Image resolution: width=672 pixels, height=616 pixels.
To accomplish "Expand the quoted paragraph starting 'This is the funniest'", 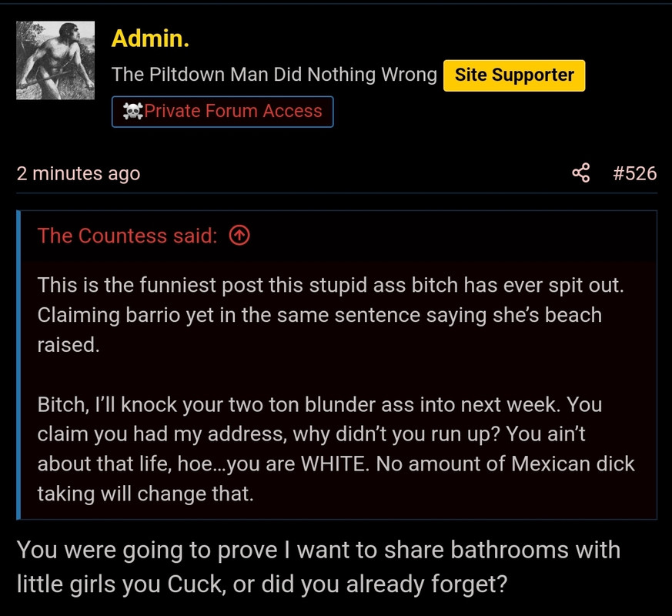I will [x=330, y=315].
